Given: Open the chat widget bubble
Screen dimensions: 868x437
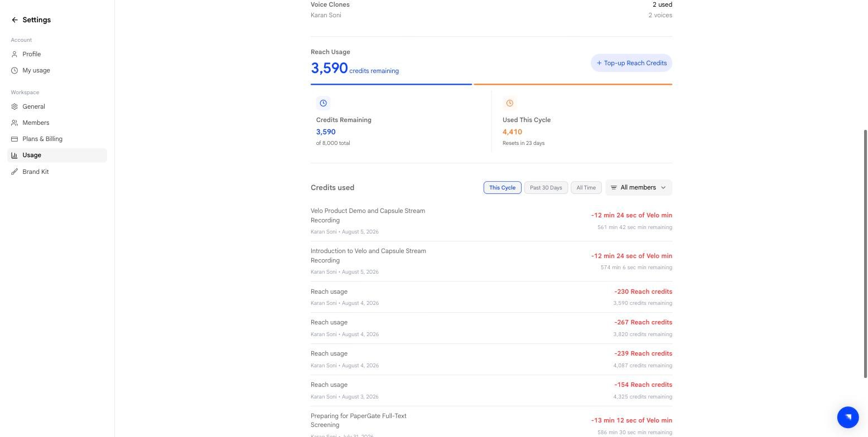Looking at the screenshot, I should click(847, 417).
